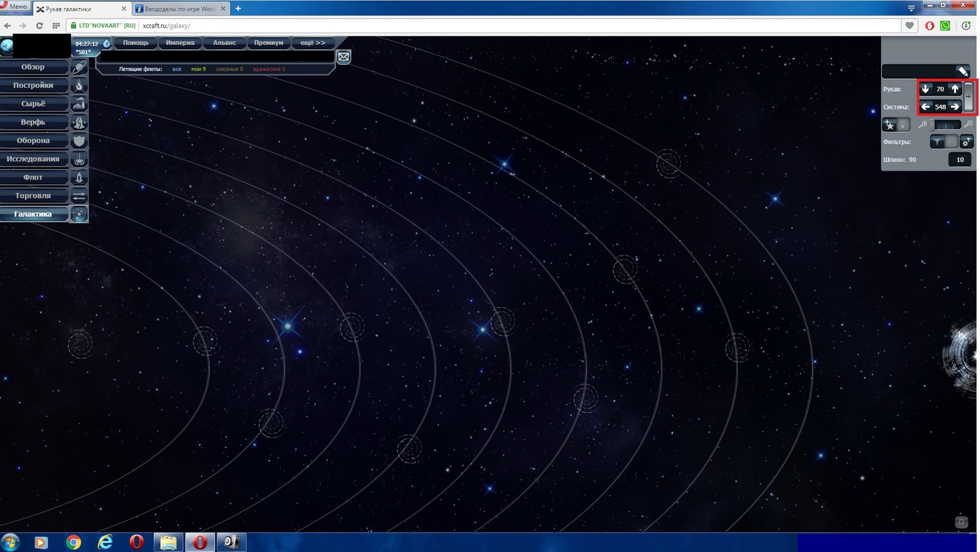This screenshot has height=552, width=980.
Task: Show вражеские 0 fleets
Action: (x=269, y=69)
